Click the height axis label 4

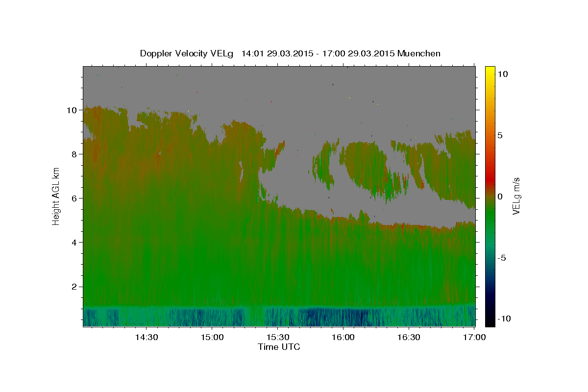tap(75, 242)
